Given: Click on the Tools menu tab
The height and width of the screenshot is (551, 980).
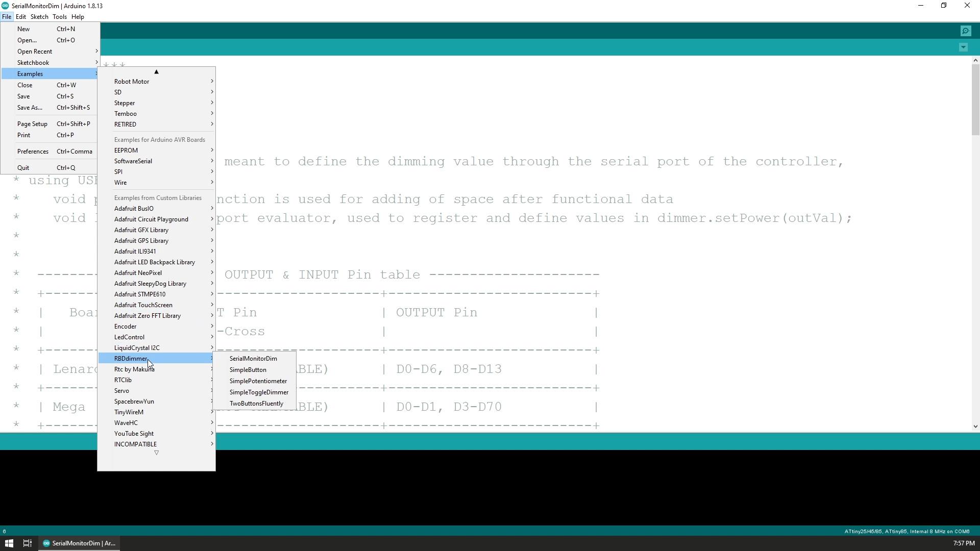Looking at the screenshot, I should tap(59, 16).
